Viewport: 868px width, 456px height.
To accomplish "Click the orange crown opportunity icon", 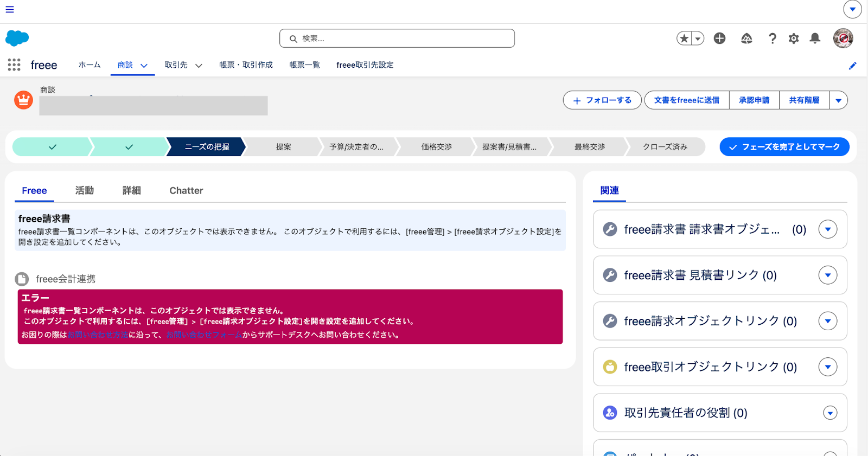I will tap(23, 100).
